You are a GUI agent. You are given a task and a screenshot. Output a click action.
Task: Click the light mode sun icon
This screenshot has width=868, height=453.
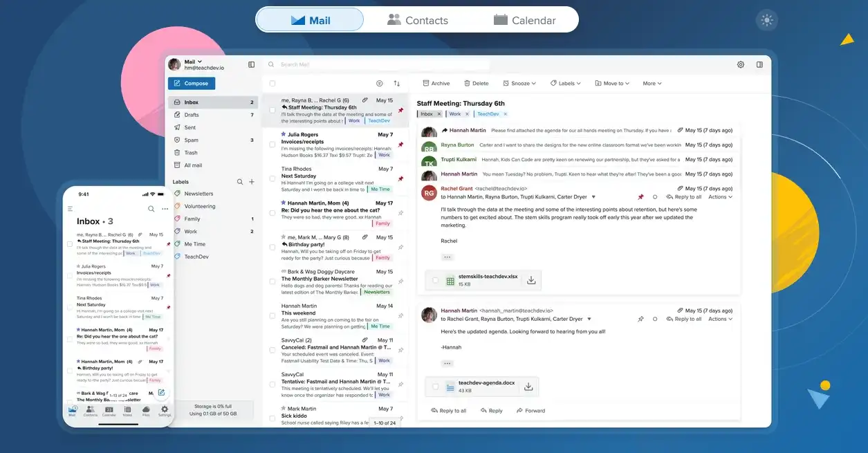coord(766,20)
